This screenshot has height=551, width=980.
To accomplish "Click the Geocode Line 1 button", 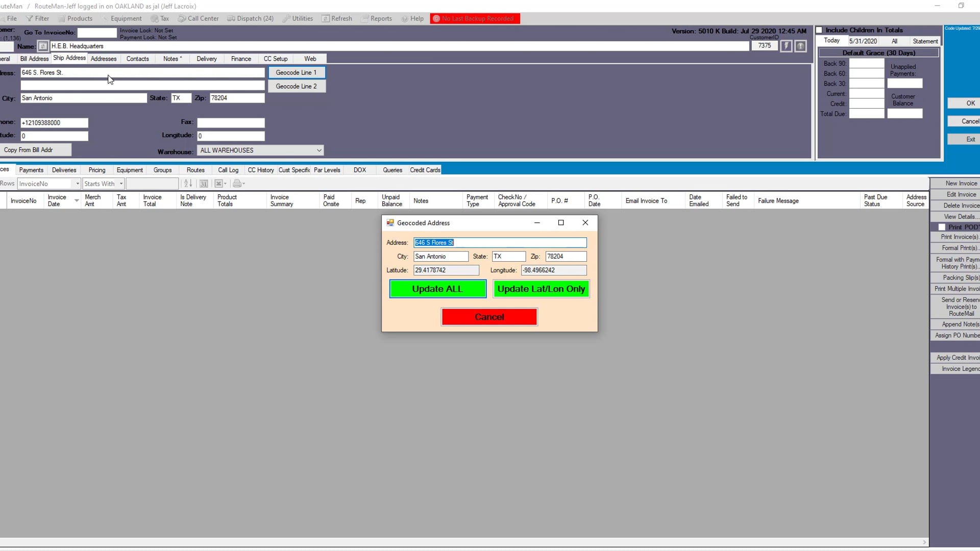I will (296, 72).
